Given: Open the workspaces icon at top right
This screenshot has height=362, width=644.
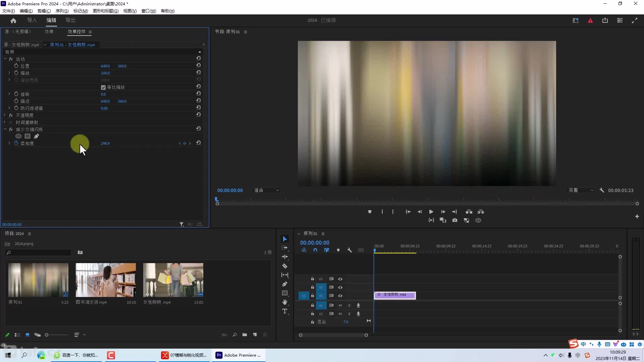Looking at the screenshot, I should (620, 20).
